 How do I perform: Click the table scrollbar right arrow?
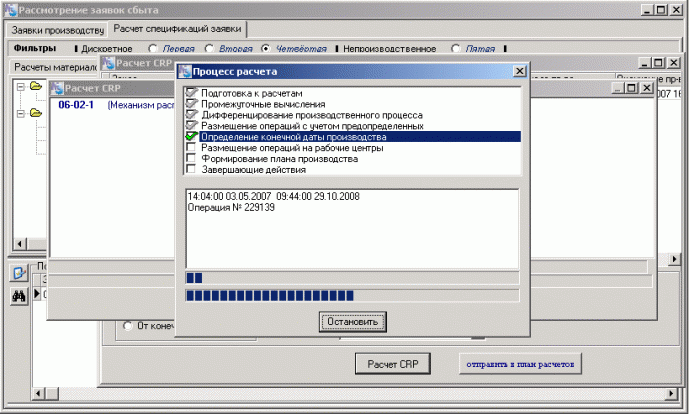click(674, 259)
